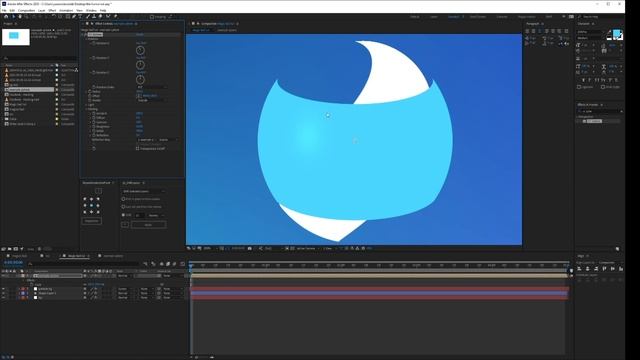Screen dimensions: 640x360
Task: Click the snapshot camera icon below viewer
Action: (x=249, y=248)
